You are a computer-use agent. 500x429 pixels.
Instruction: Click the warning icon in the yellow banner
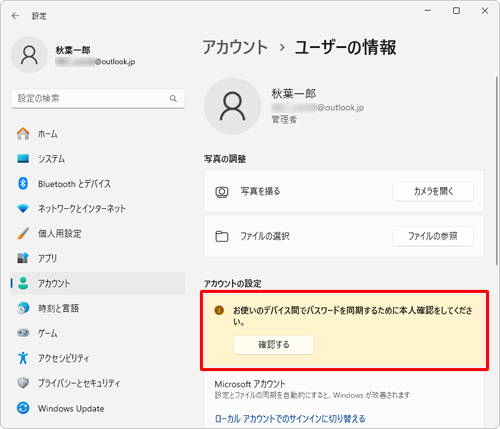(219, 310)
